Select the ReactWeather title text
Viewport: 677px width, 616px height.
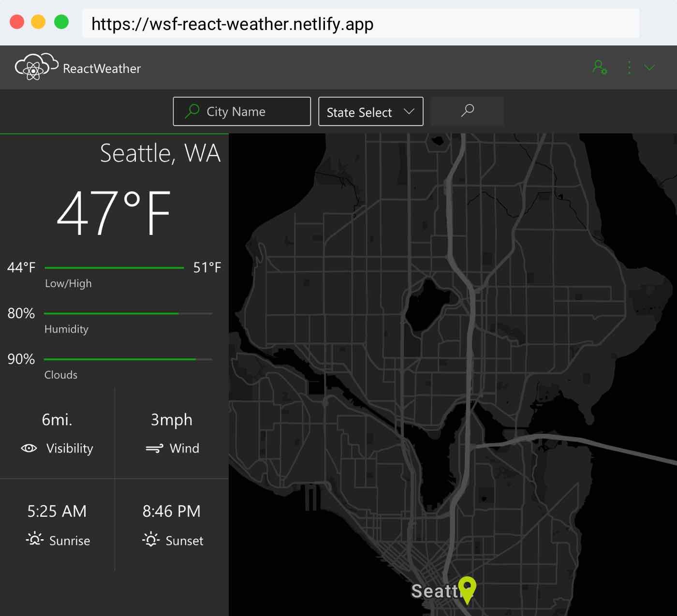tap(101, 68)
